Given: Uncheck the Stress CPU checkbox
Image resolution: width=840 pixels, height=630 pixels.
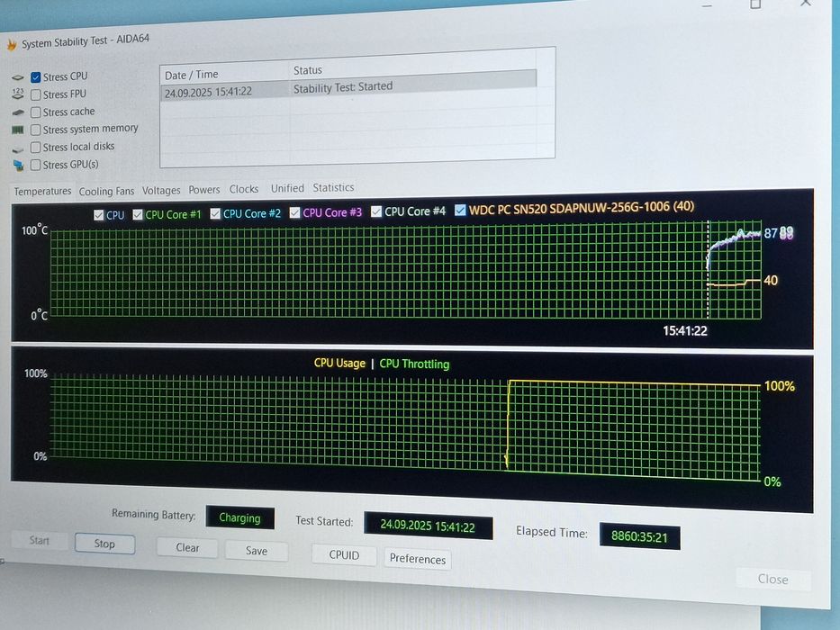Looking at the screenshot, I should pyautogui.click(x=36, y=77).
